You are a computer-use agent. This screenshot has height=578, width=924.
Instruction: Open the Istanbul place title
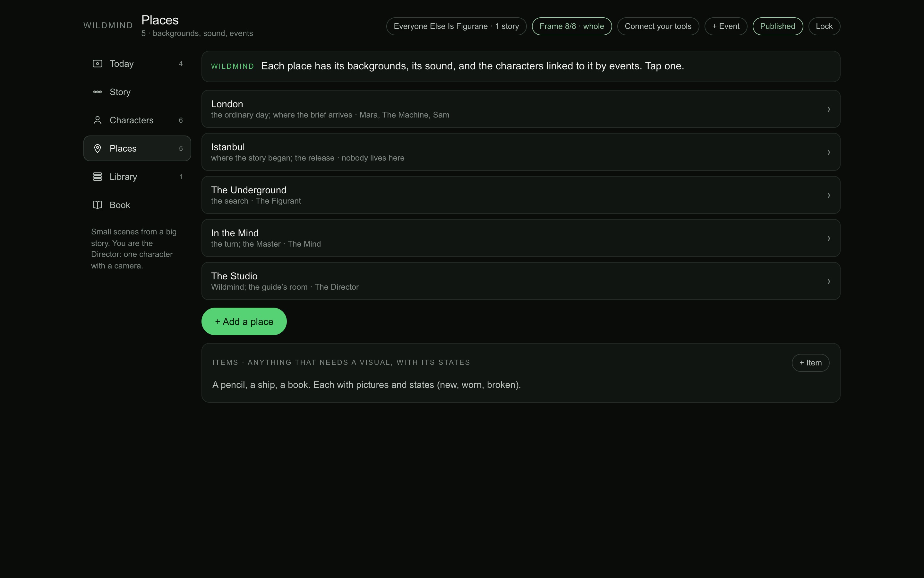(x=227, y=147)
